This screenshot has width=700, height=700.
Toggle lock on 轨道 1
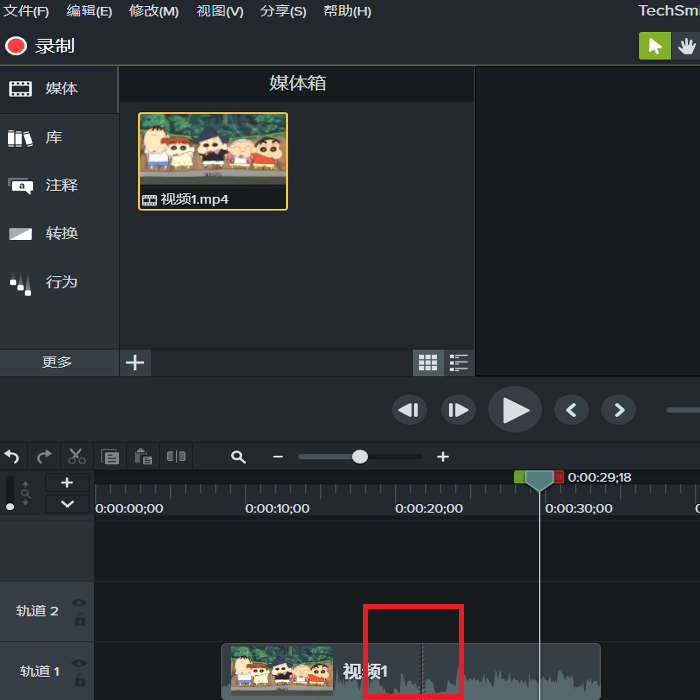coord(80,679)
